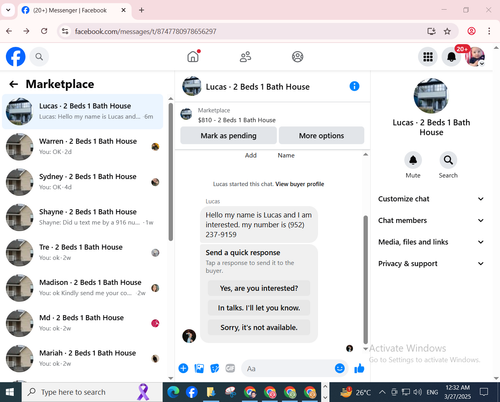Send a thumbs-up like
500x402 pixels.
tap(359, 368)
